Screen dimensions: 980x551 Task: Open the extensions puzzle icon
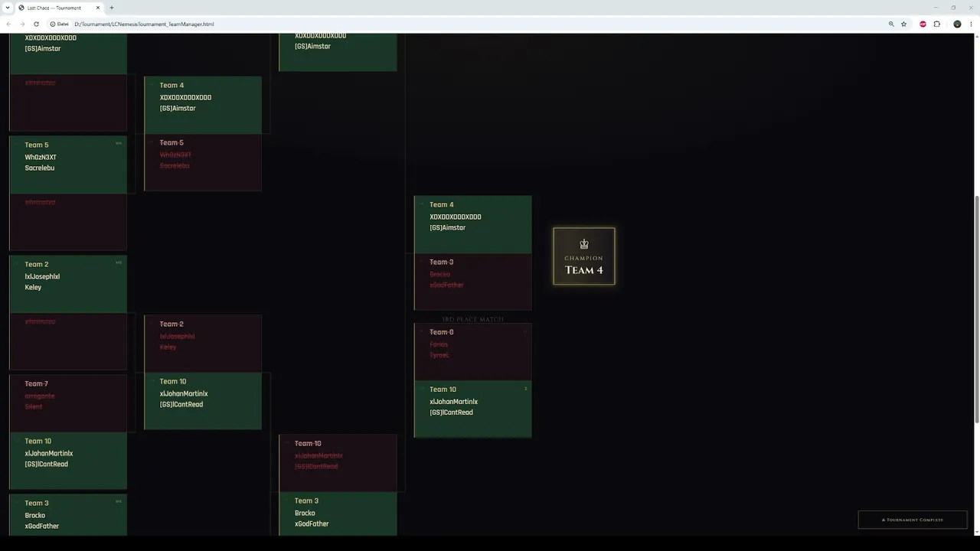click(936, 24)
